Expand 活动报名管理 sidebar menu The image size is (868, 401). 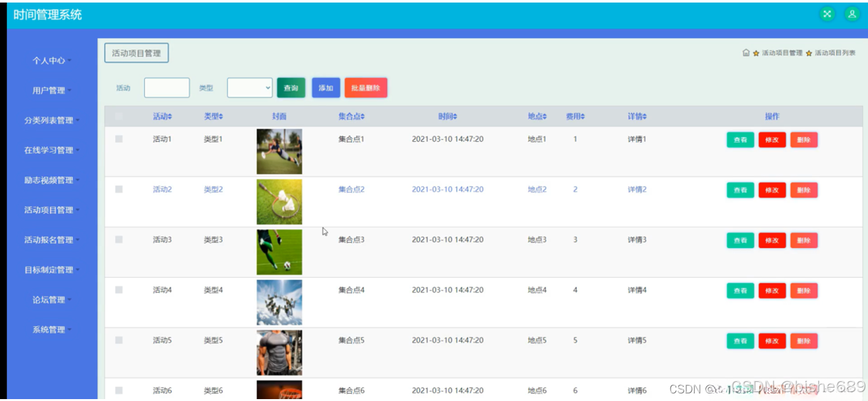pyautogui.click(x=52, y=240)
